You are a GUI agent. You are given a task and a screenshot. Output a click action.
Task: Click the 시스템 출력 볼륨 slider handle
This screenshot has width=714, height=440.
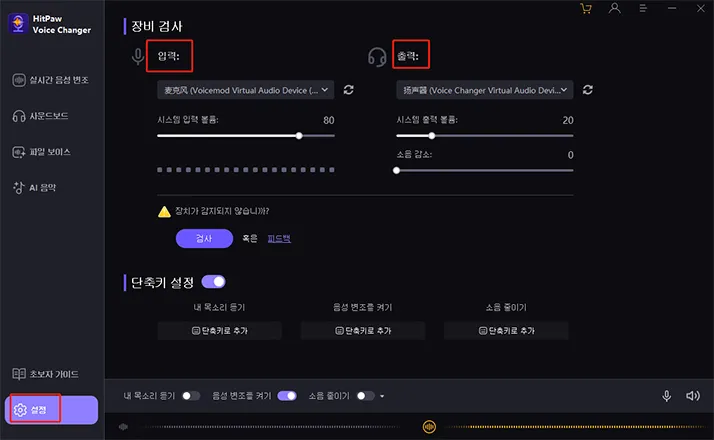point(432,136)
